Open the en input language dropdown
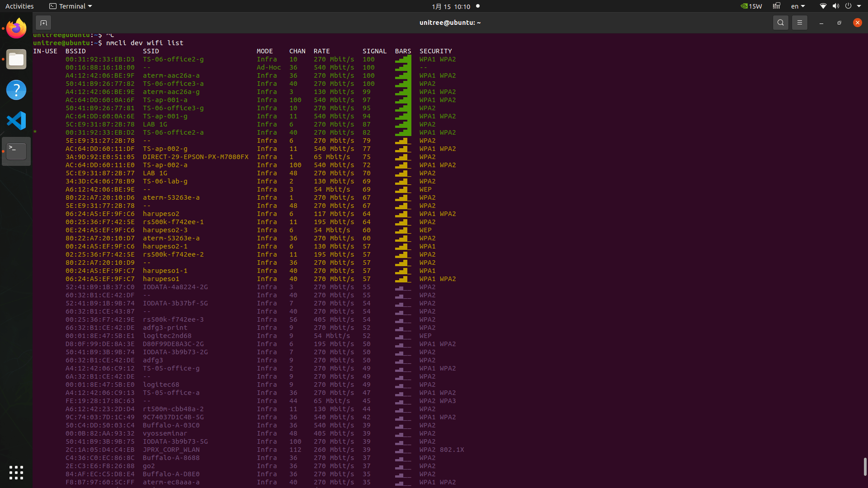 point(798,6)
